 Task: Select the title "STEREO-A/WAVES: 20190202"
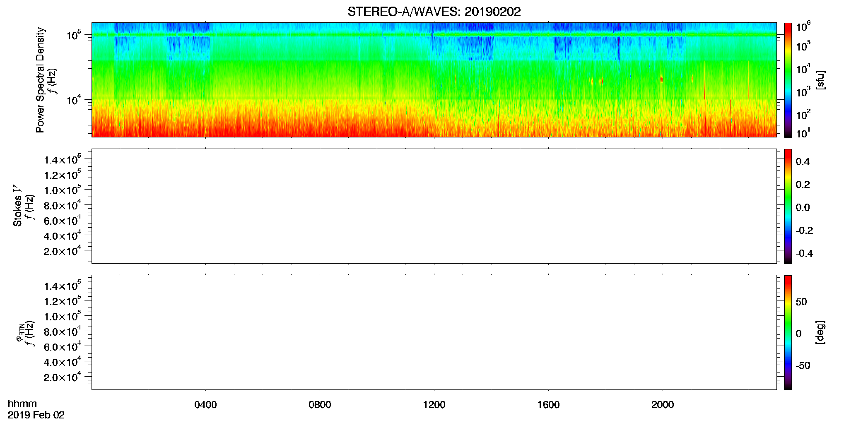pos(434,12)
